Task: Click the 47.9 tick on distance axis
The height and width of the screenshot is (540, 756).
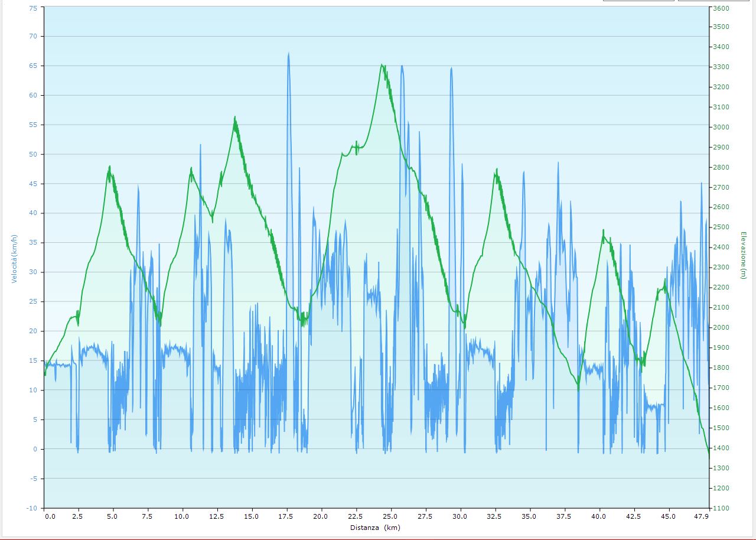Action: click(x=702, y=516)
